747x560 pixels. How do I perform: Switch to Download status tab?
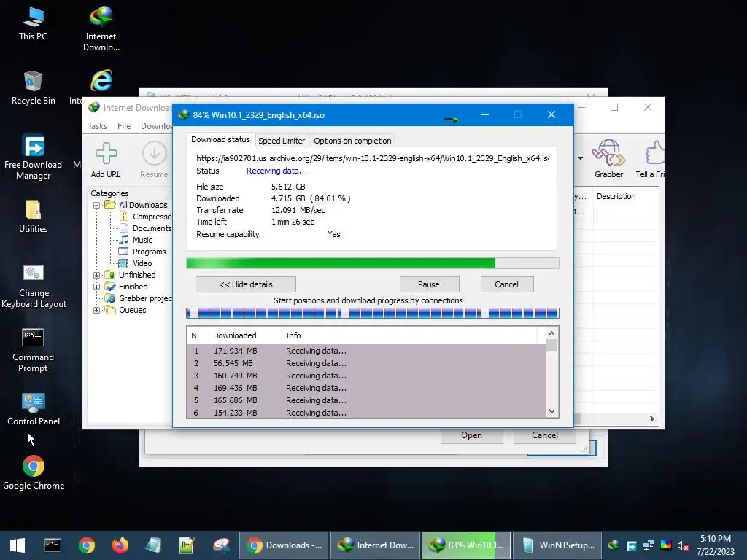coord(220,139)
